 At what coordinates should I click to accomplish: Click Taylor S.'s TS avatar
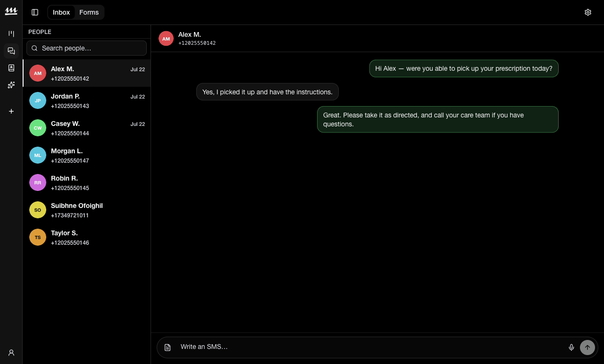pyautogui.click(x=38, y=237)
